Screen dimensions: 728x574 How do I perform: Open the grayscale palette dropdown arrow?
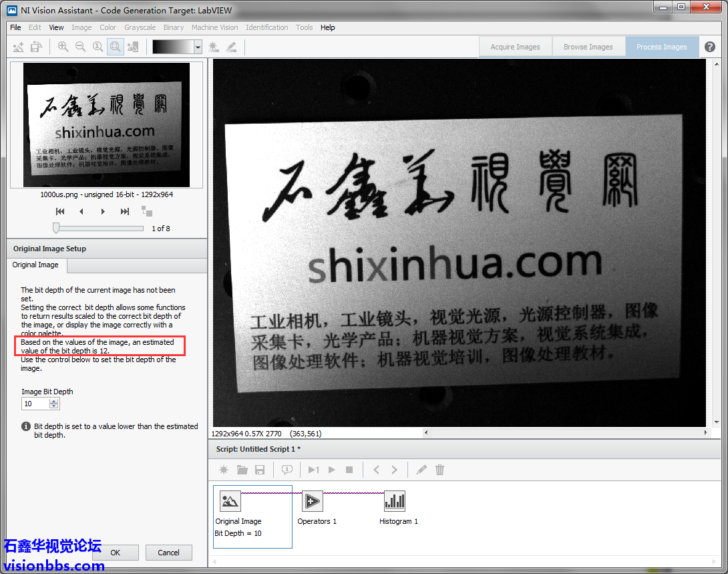click(198, 47)
